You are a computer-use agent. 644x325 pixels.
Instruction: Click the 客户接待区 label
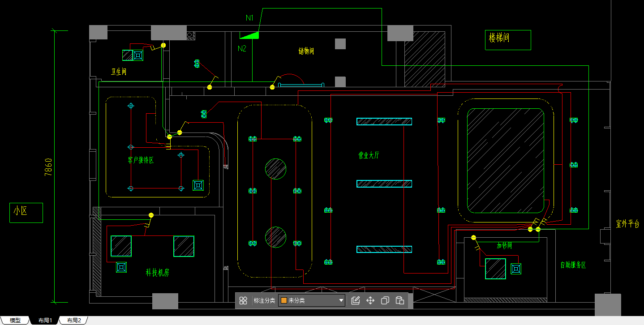click(141, 160)
